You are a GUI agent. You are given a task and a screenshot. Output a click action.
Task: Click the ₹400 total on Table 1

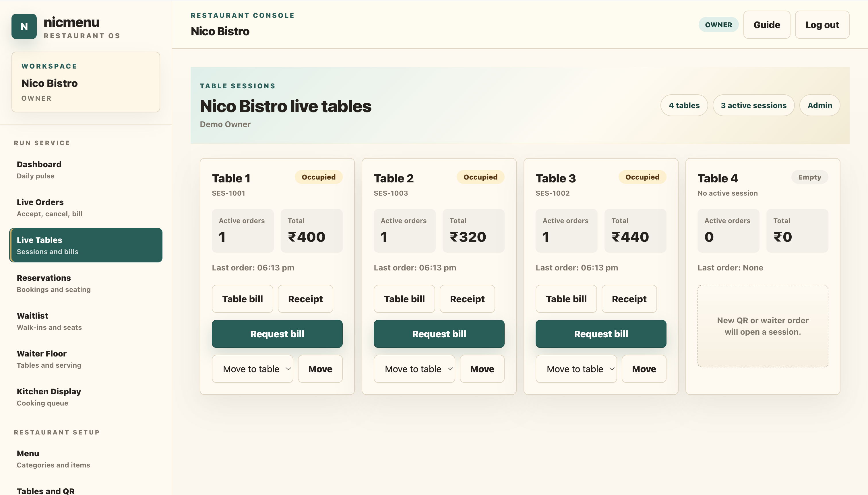click(x=307, y=237)
